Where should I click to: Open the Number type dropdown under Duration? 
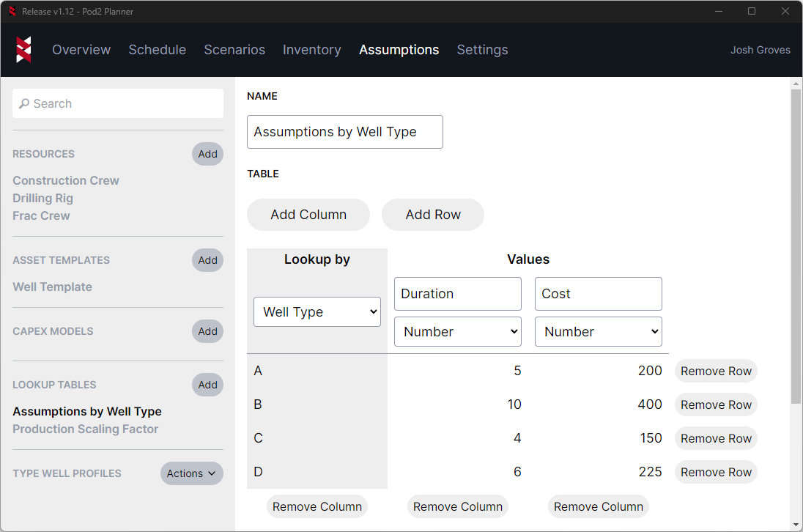(457, 331)
